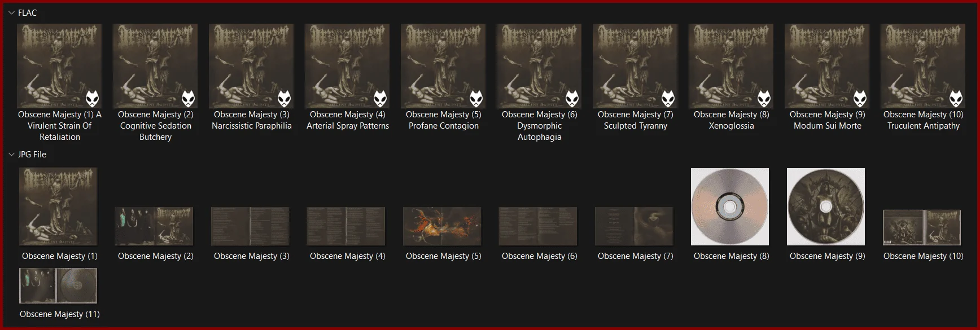This screenshot has height=330, width=980.
Task: Click file name 'Obscene Majesty (4) Arterial Spray Patterns'
Action: click(x=348, y=120)
